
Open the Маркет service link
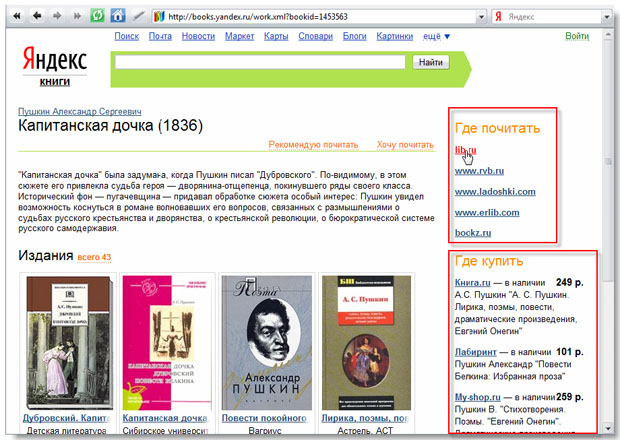coord(239,36)
